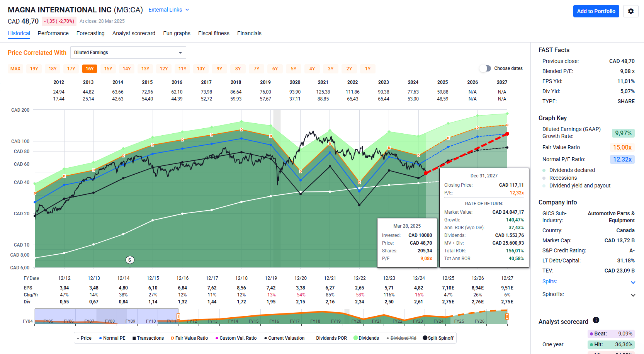Image resolution: width=644 pixels, height=354 pixels.
Task: Click the Add to Portfolio button
Action: (x=596, y=11)
